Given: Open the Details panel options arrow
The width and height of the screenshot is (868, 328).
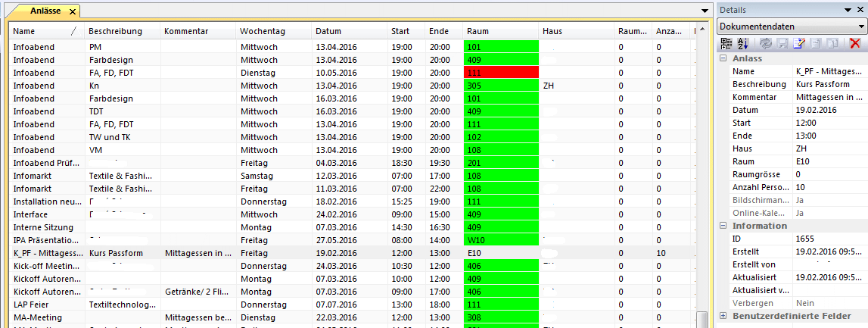Looking at the screenshot, I should [x=847, y=10].
